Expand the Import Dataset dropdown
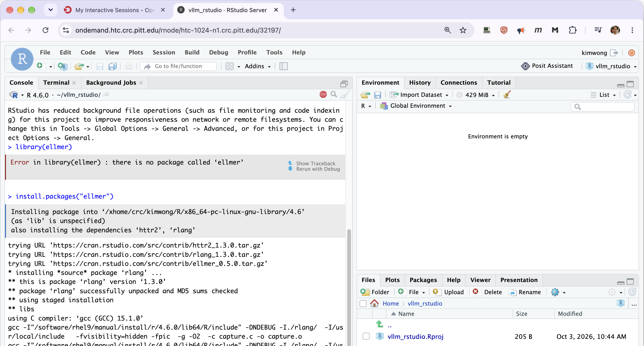This screenshot has width=644, height=346. pyautogui.click(x=419, y=95)
